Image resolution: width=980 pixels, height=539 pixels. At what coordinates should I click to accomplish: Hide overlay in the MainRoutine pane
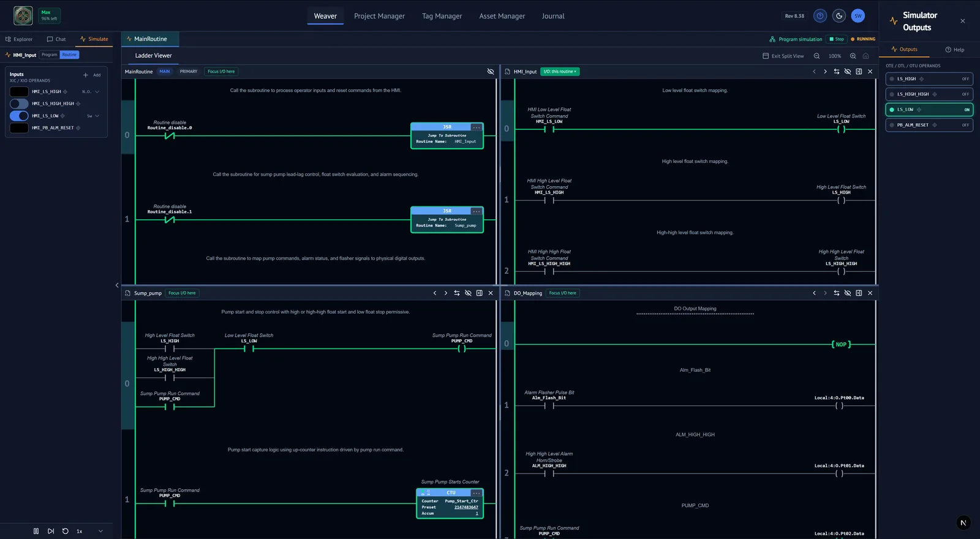tap(491, 72)
